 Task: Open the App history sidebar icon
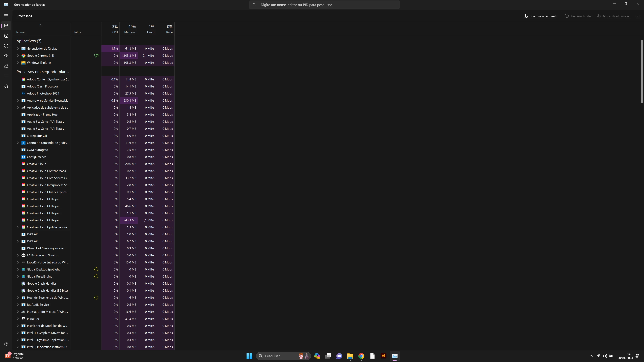point(6,46)
